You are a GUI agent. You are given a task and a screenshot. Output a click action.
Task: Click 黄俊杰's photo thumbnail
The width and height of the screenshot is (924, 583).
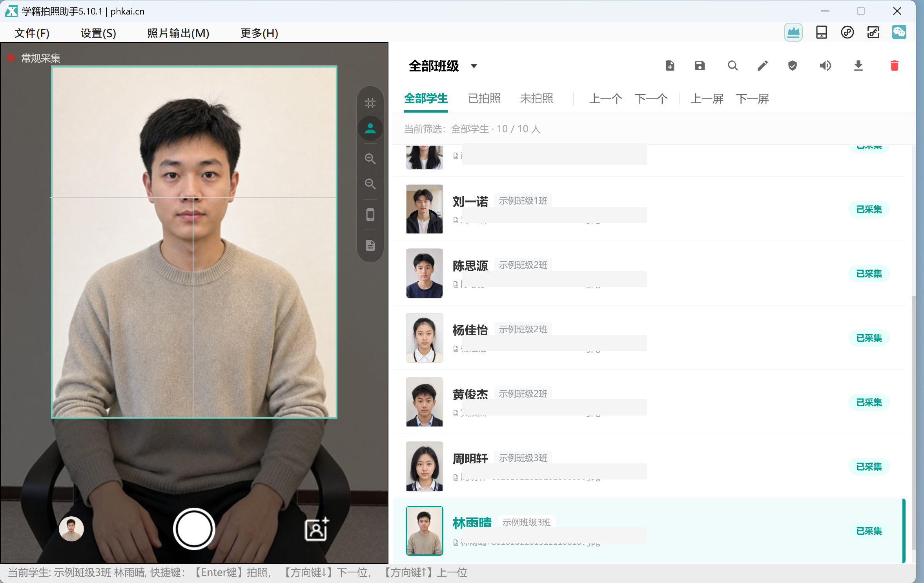pos(425,402)
